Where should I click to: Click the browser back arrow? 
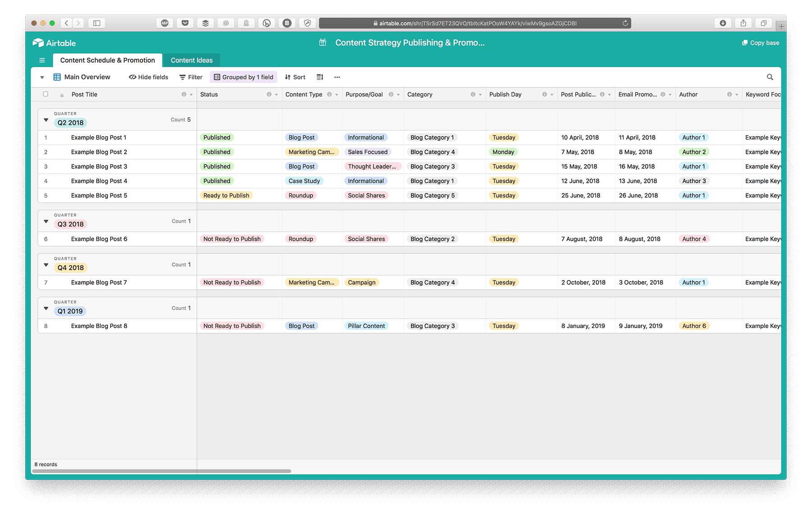(66, 23)
